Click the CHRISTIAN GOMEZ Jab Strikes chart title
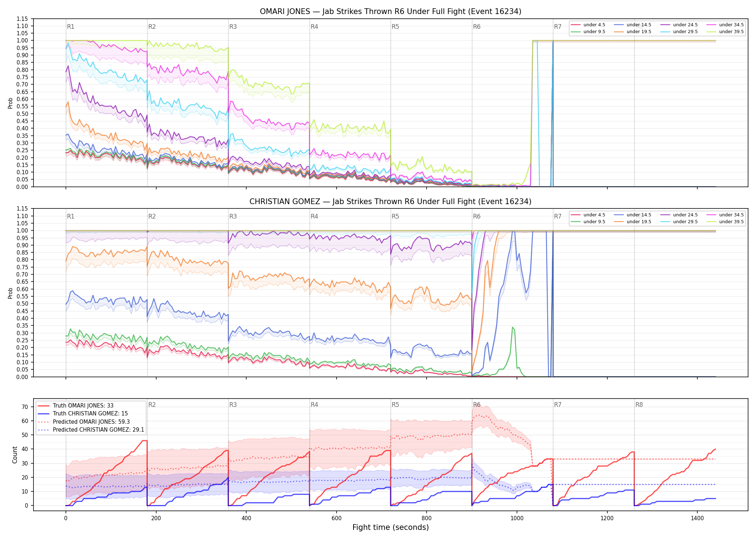 [391, 202]
